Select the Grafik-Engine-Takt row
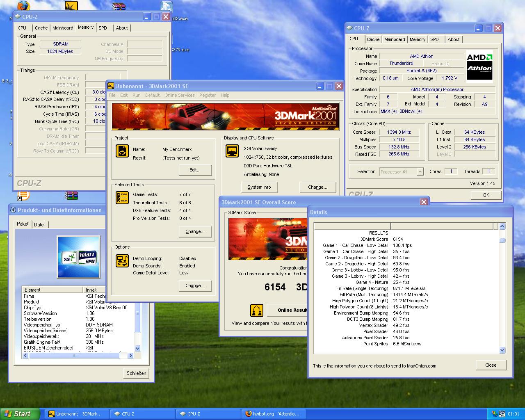The height and width of the screenshot is (420, 525). [x=78, y=342]
